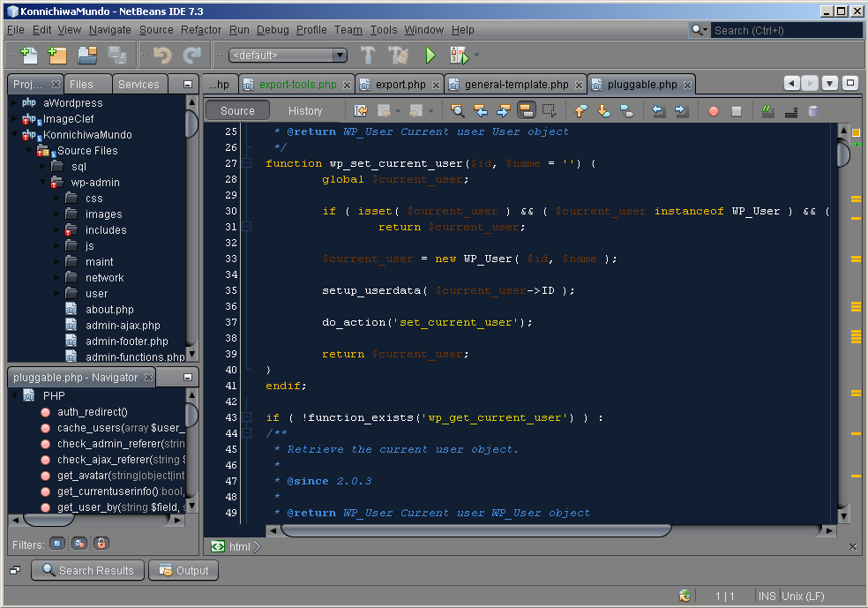This screenshot has width=868, height=608.
Task: Open the Services panel tab
Action: (x=138, y=84)
